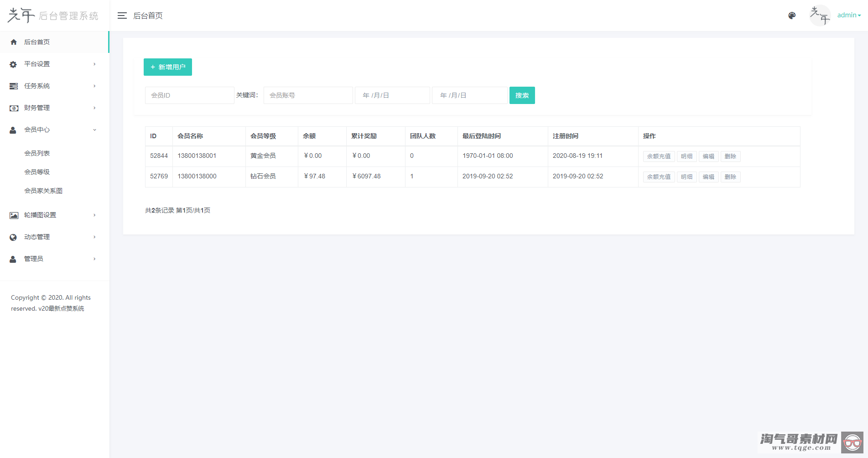Click 编辑 for member 52844
868x458 pixels.
coord(708,156)
